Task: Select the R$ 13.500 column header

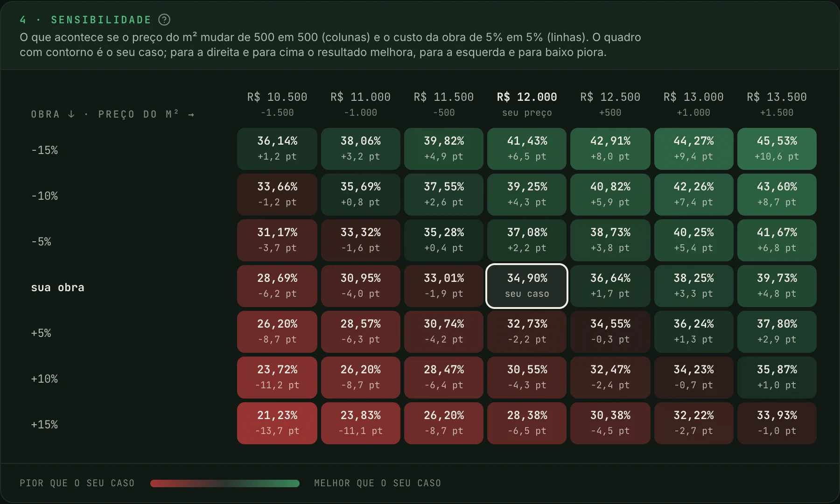Action: pos(777,104)
